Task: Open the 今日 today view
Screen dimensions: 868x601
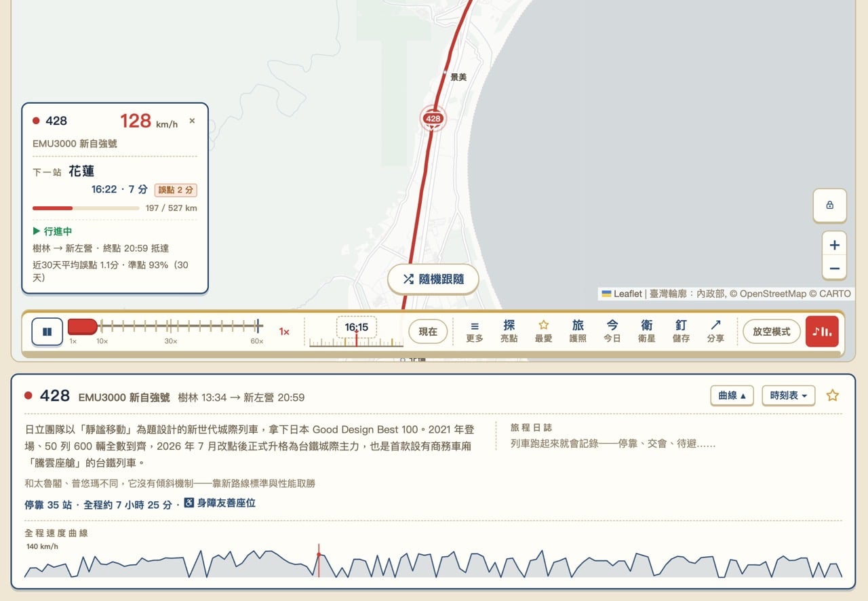Action: pos(612,331)
